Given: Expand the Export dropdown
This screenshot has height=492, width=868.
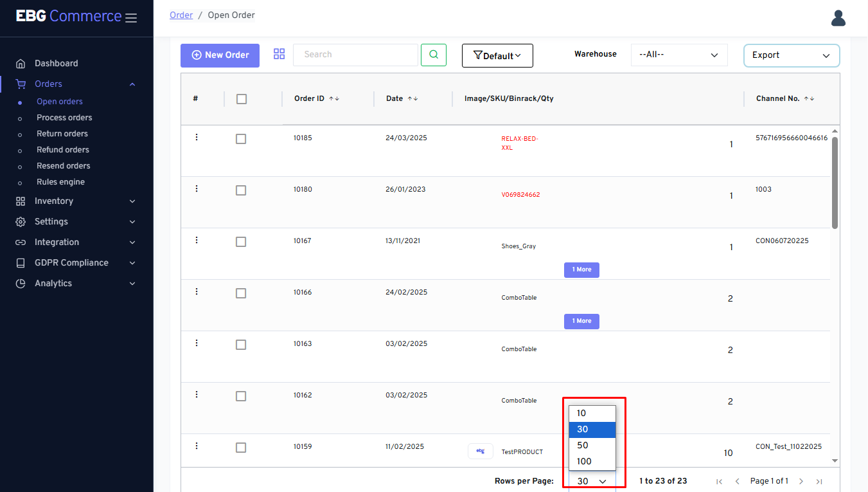Looking at the screenshot, I should 791,55.
